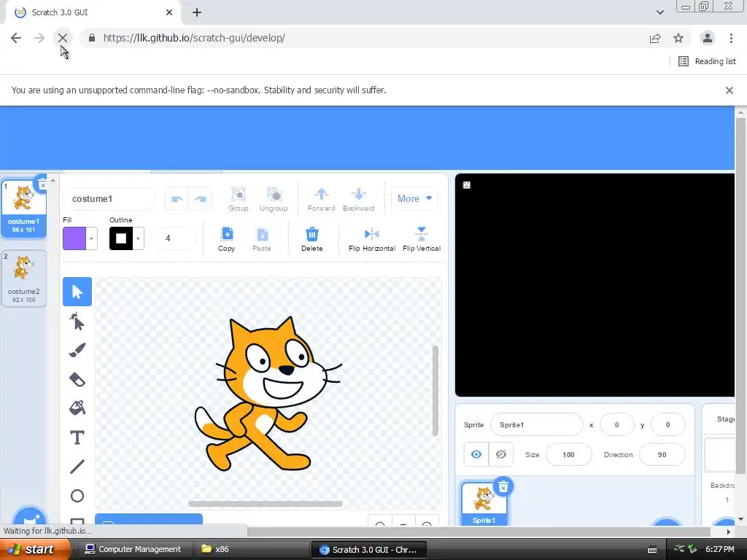
Task: Show sprite with the eye icon
Action: click(x=476, y=454)
